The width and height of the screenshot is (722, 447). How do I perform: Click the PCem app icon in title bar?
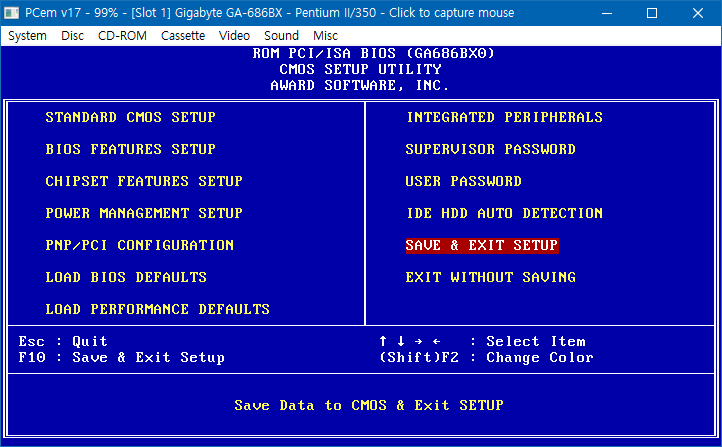tap(11, 13)
